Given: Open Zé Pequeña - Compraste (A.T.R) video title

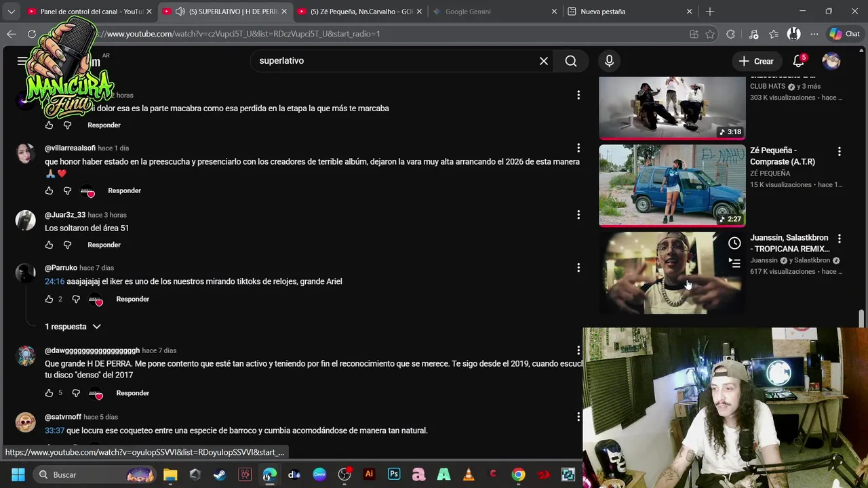Looking at the screenshot, I should coord(783,156).
